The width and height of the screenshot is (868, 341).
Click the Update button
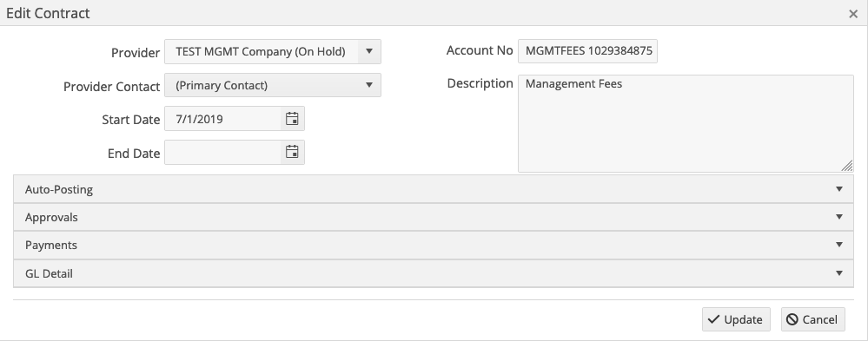point(736,319)
